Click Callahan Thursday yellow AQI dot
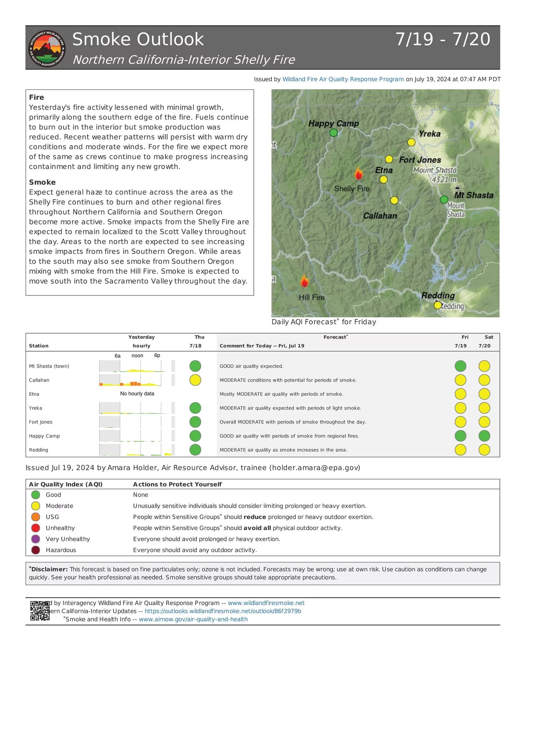 [195, 380]
